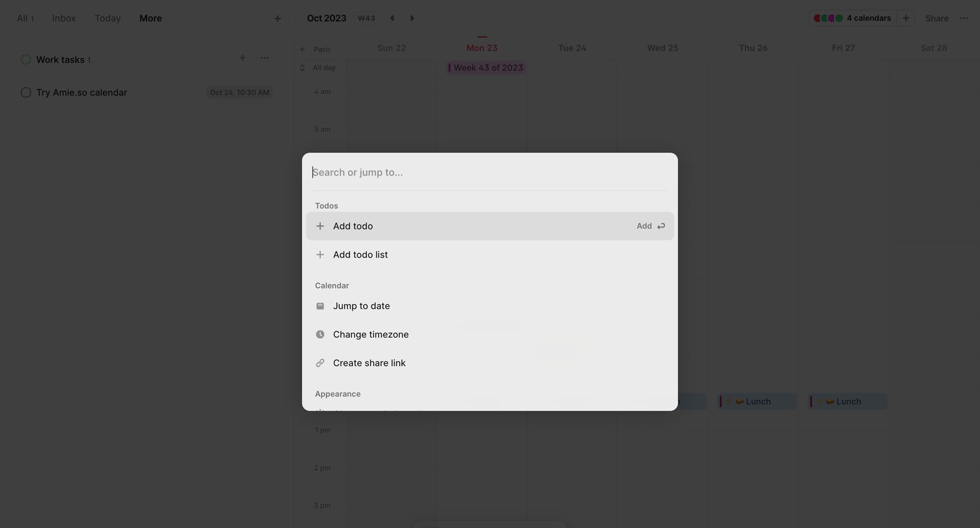Screen dimensions: 980x528
Task: Open the 4 calendars selector
Action: 852,18
